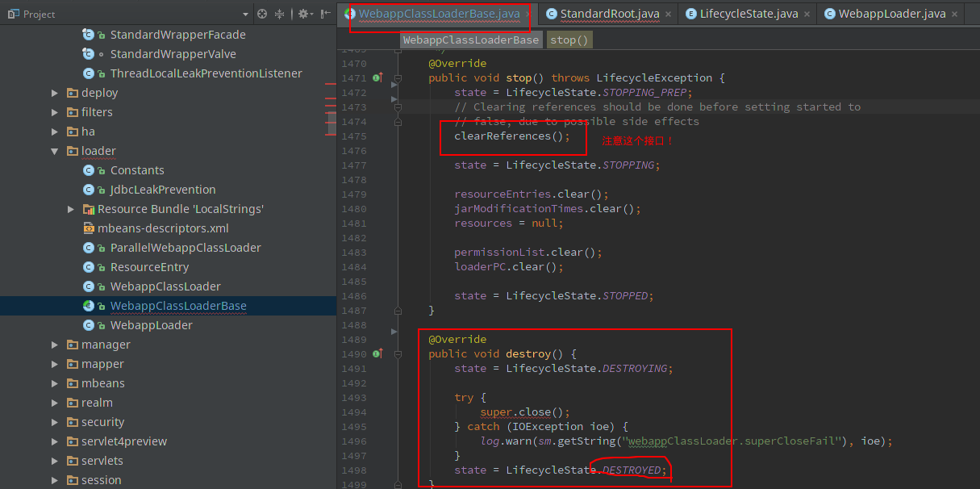Open the Project view mode dropdown

(246, 15)
